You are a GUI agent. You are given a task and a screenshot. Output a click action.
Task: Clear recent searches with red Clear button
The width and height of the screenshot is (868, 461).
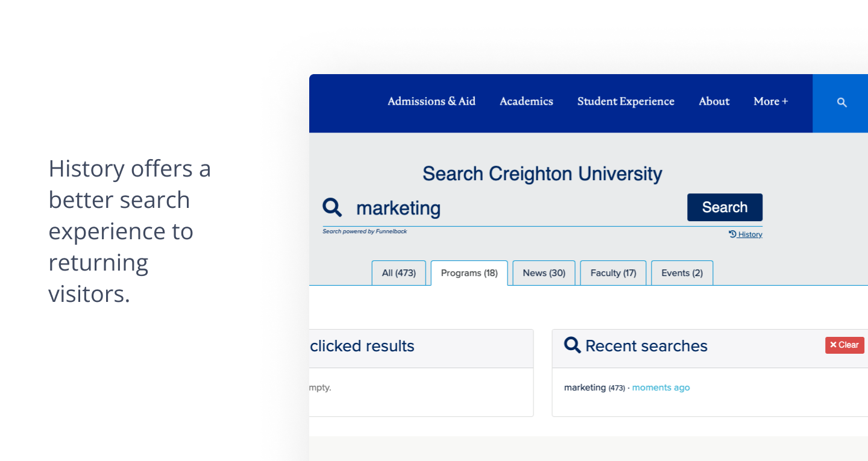click(x=844, y=345)
